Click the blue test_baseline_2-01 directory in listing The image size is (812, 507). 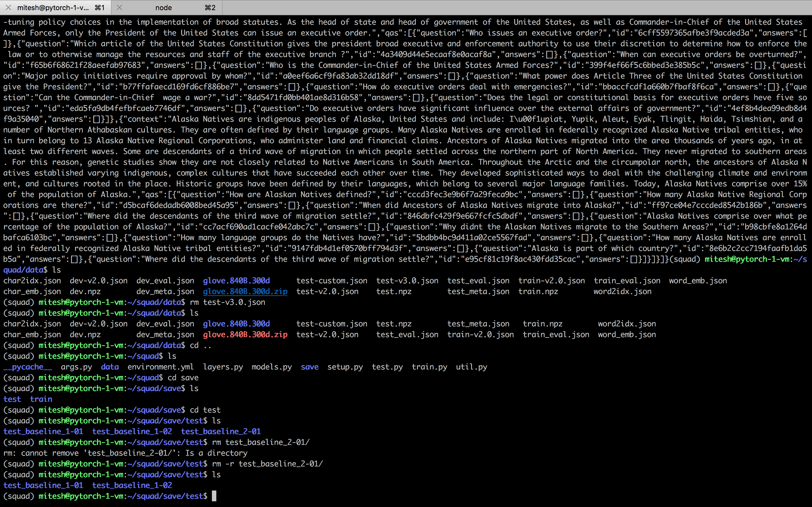point(221,431)
